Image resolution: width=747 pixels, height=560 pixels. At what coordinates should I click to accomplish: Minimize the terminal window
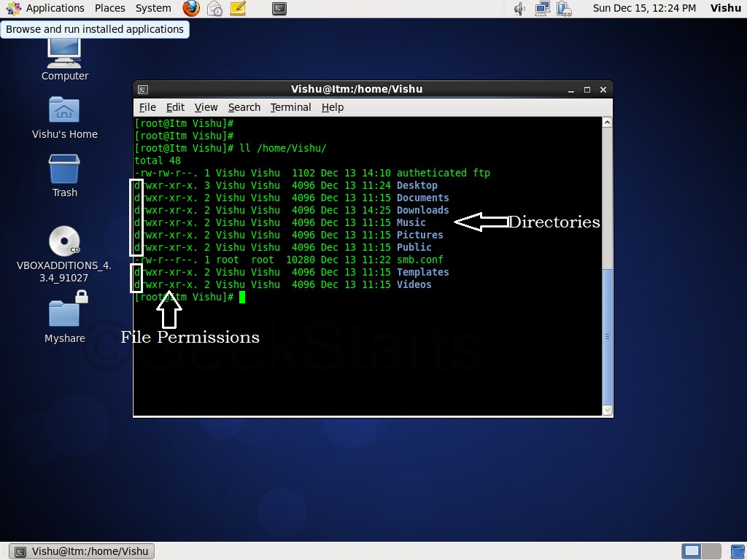point(571,90)
